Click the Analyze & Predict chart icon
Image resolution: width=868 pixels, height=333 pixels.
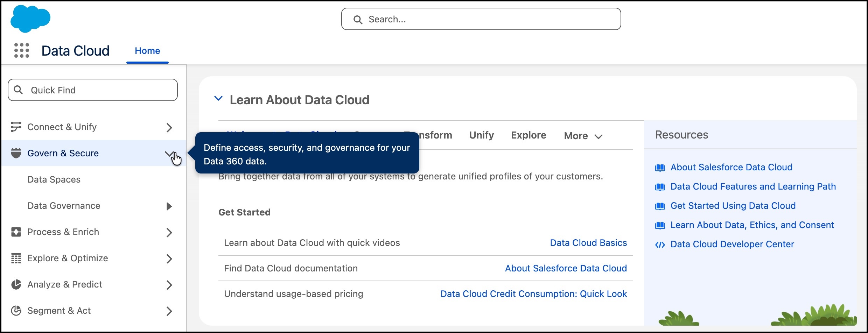pyautogui.click(x=16, y=284)
